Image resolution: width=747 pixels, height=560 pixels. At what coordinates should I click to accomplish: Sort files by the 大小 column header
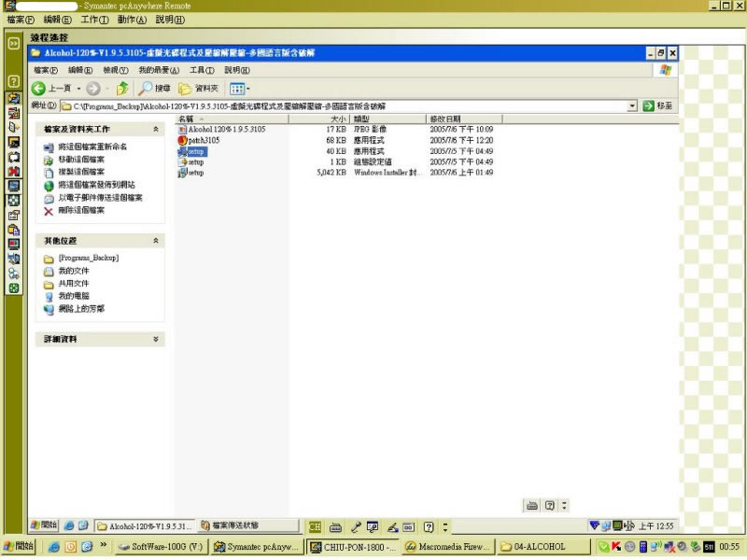coord(319,119)
